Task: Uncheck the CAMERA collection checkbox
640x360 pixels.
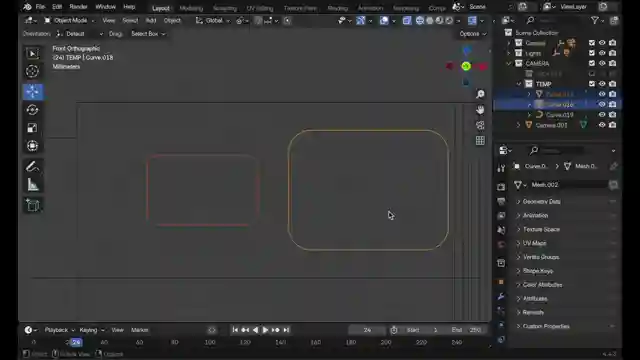Action: [592, 63]
